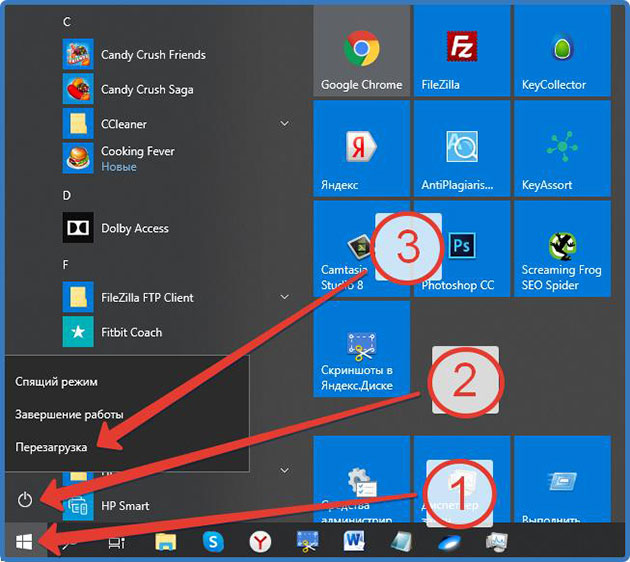Open the Выполнить tile
The image size is (630, 562).
coord(562,479)
